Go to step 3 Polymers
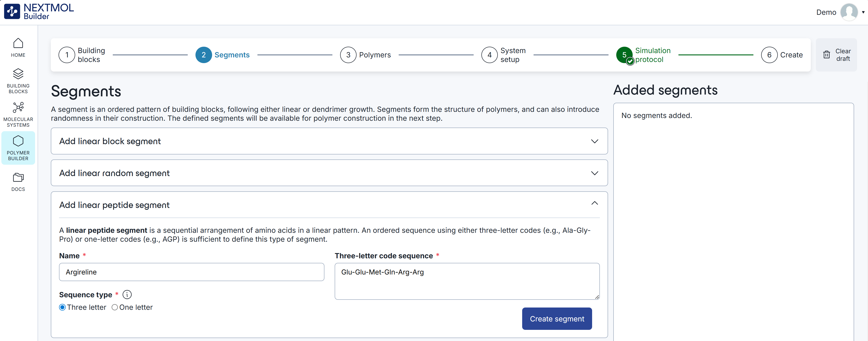Image resolution: width=868 pixels, height=341 pixels. click(x=348, y=55)
